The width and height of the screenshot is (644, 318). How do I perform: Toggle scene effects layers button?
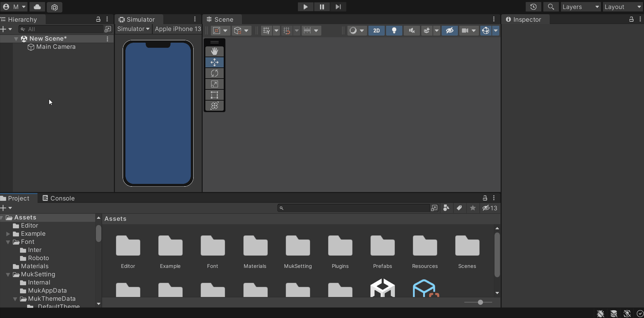pyautogui.click(x=427, y=30)
